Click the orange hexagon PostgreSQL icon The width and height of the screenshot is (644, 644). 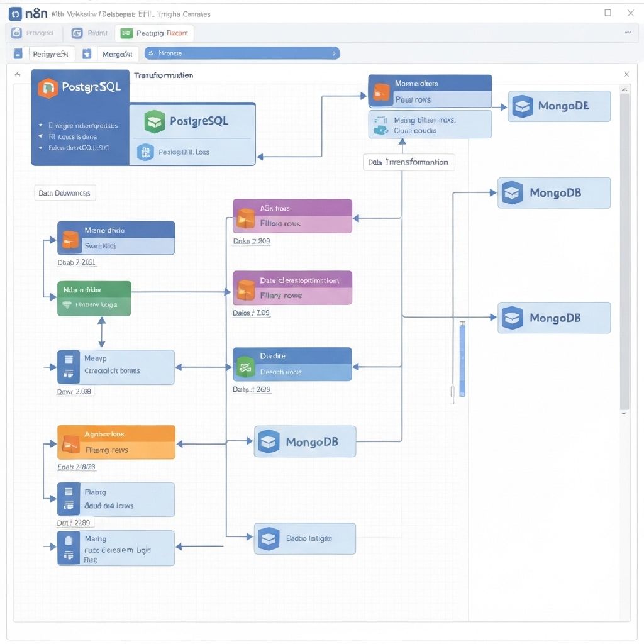(48, 88)
